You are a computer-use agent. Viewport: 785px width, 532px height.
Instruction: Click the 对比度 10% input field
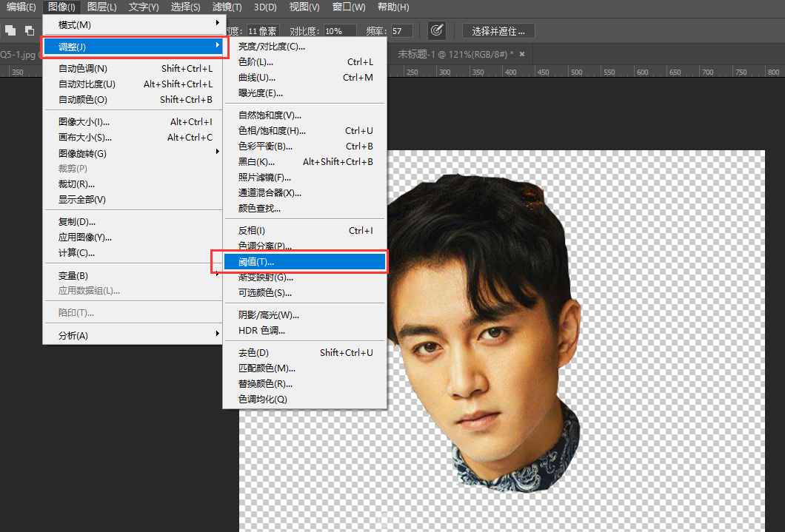click(x=340, y=31)
